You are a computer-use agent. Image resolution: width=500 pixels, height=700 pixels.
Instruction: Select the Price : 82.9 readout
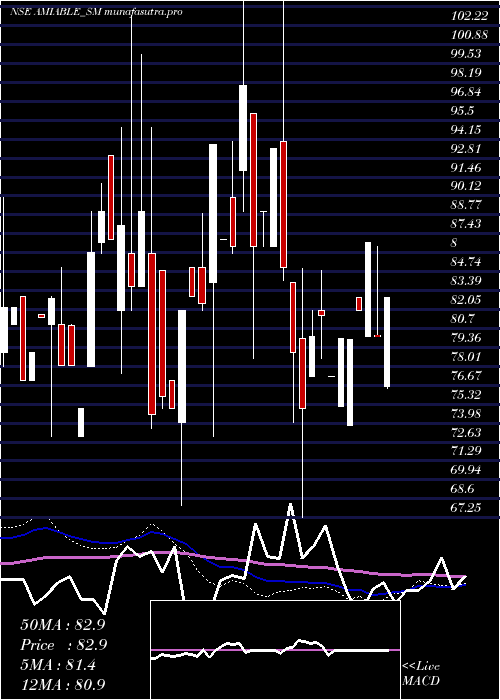pyautogui.click(x=62, y=645)
